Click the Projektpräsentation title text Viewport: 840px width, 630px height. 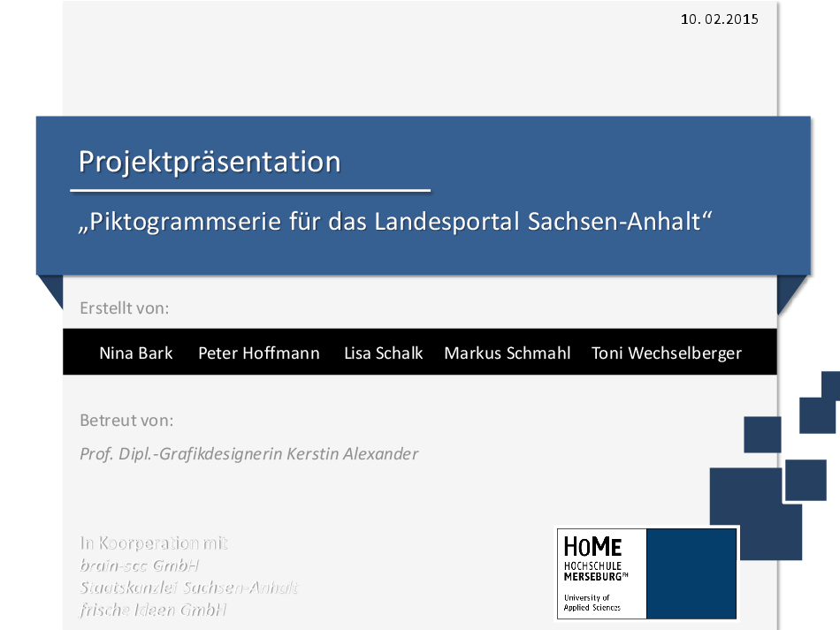pos(210,162)
